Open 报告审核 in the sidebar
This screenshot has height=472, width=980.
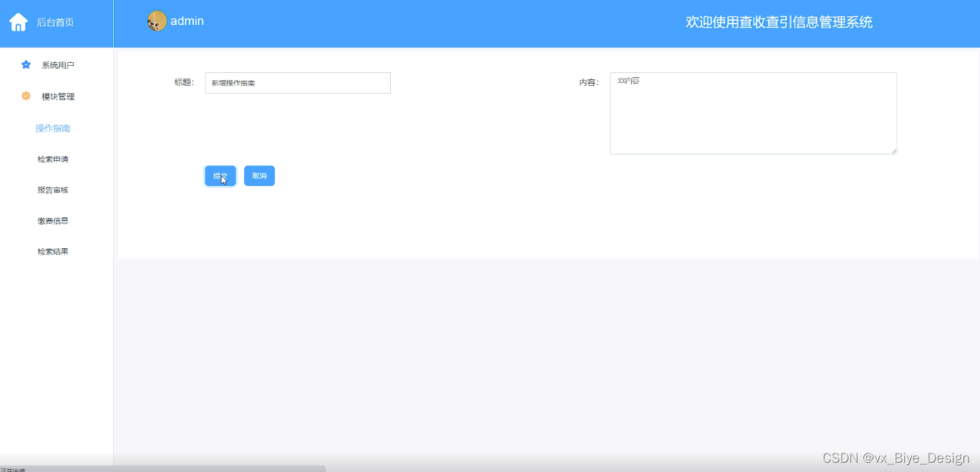[x=53, y=190]
